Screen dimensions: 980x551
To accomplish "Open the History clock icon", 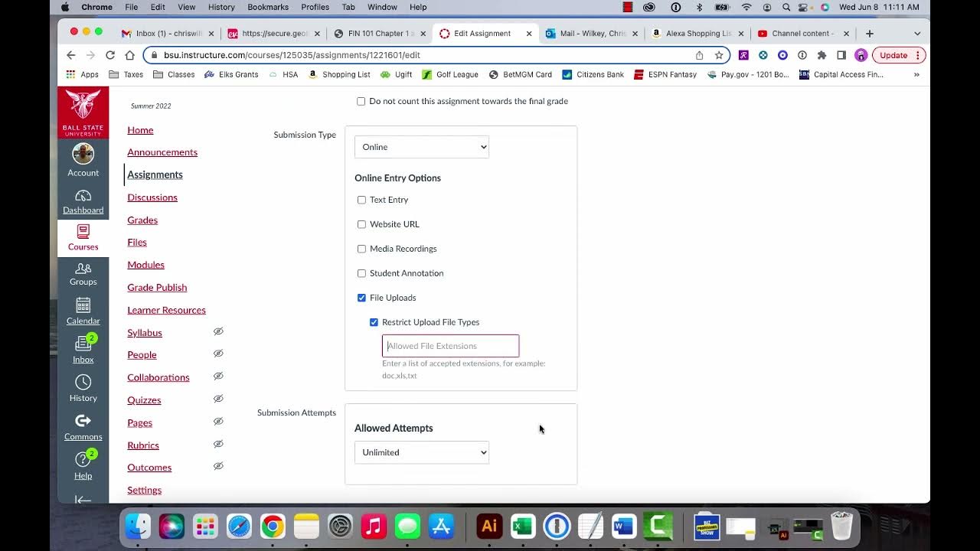I will click(83, 382).
